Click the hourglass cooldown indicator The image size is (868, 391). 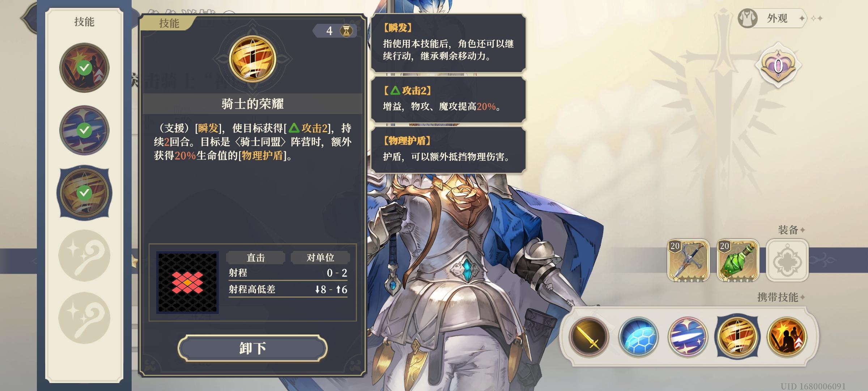click(346, 31)
